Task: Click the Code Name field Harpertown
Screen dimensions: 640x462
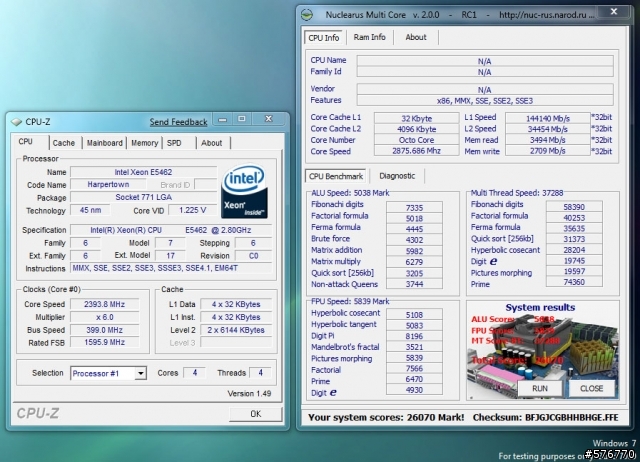Action: tap(108, 184)
